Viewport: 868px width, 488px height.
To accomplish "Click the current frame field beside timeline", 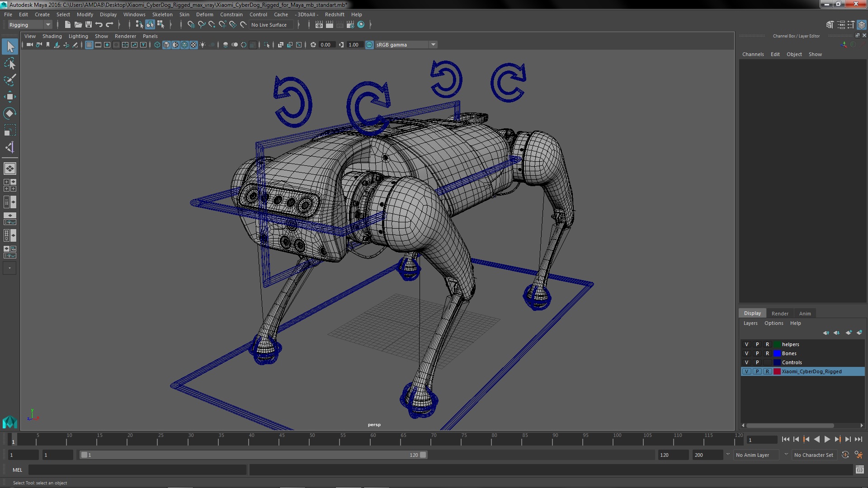I will (761, 440).
